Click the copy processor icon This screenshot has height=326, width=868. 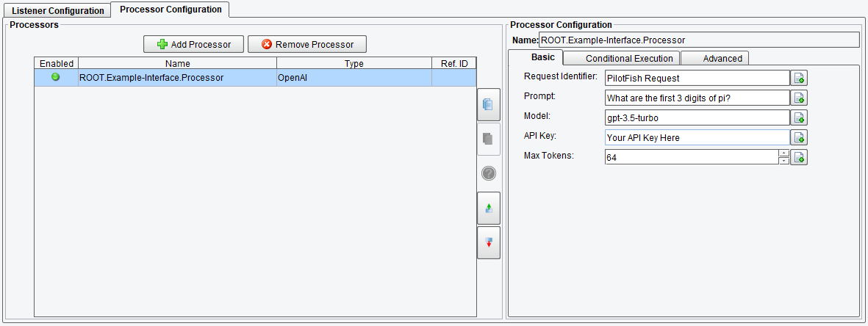(488, 104)
